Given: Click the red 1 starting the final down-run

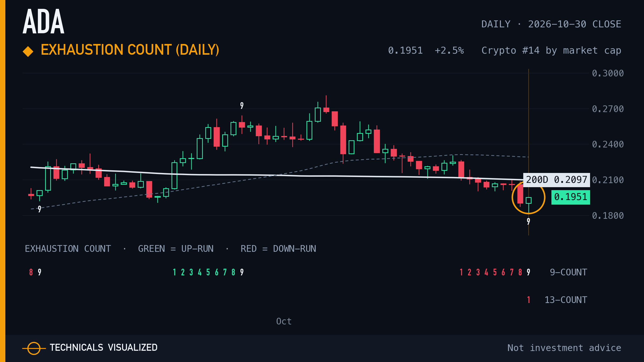Looking at the screenshot, I should click(461, 272).
